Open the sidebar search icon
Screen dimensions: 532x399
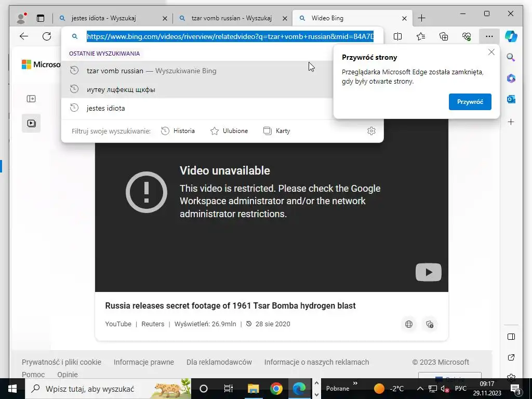coord(511,57)
